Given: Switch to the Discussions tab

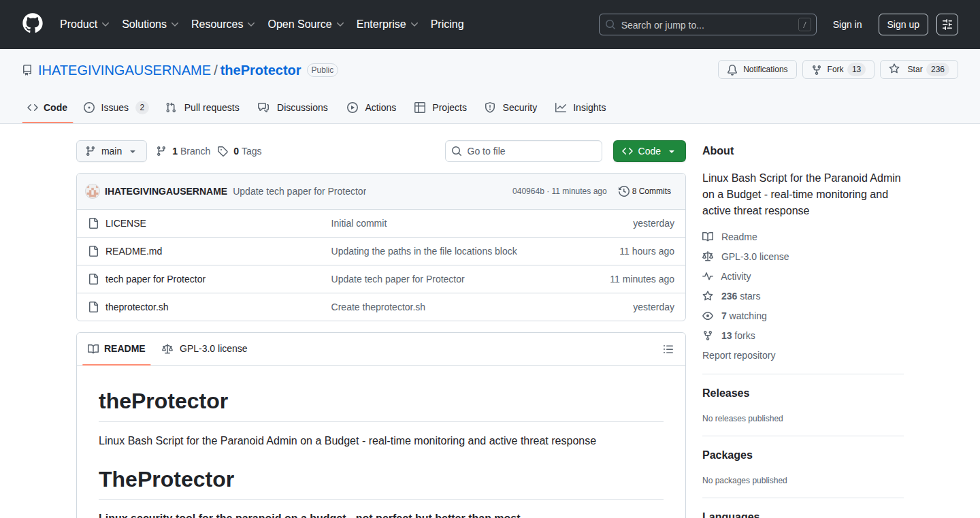Looking at the screenshot, I should coord(293,108).
